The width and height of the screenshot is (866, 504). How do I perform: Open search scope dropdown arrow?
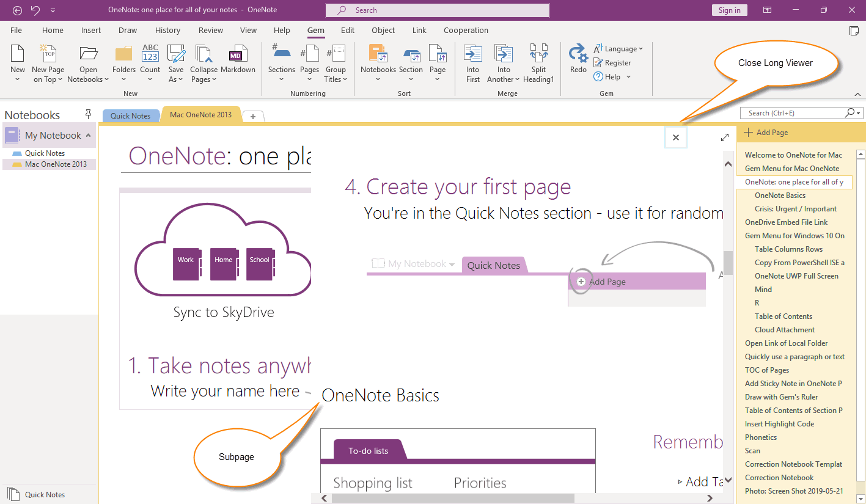coord(859,113)
